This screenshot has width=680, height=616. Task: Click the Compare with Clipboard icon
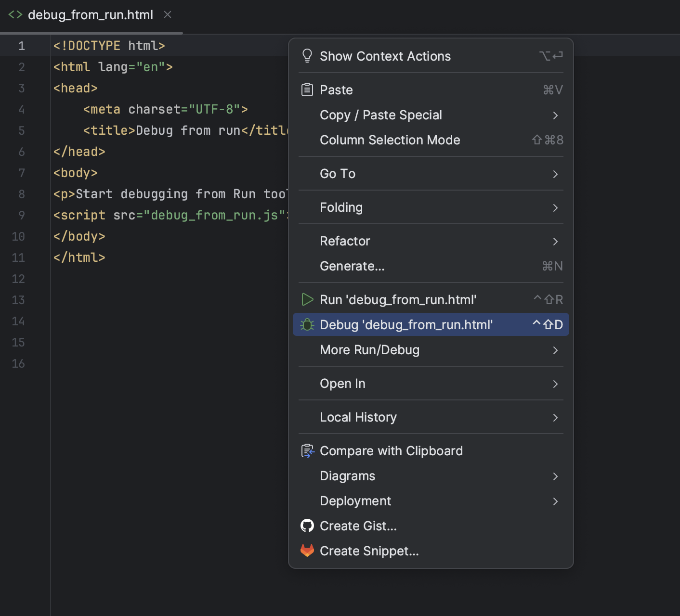click(307, 451)
